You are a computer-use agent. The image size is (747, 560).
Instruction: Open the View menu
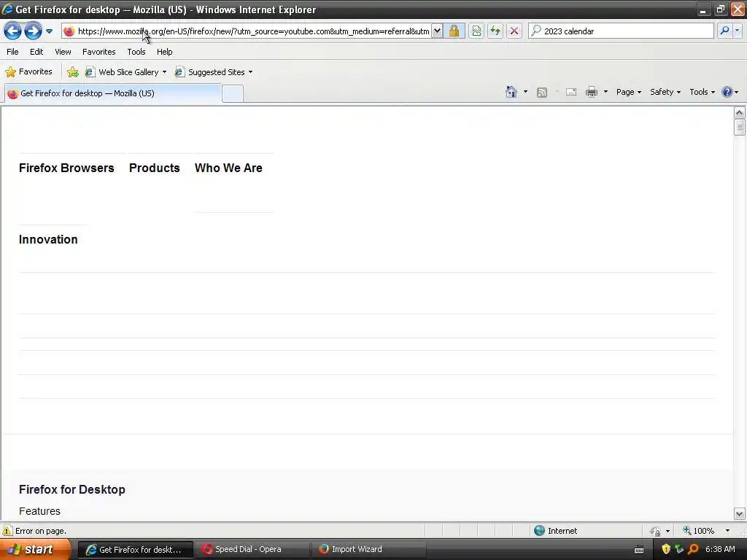[63, 52]
